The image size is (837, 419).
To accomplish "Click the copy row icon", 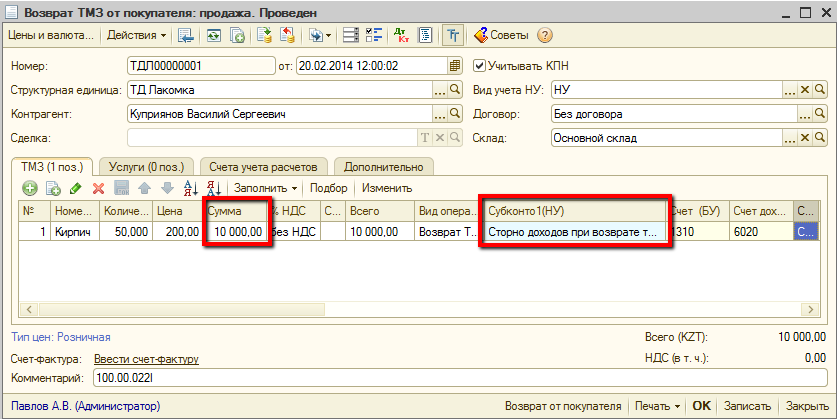I will (x=53, y=188).
